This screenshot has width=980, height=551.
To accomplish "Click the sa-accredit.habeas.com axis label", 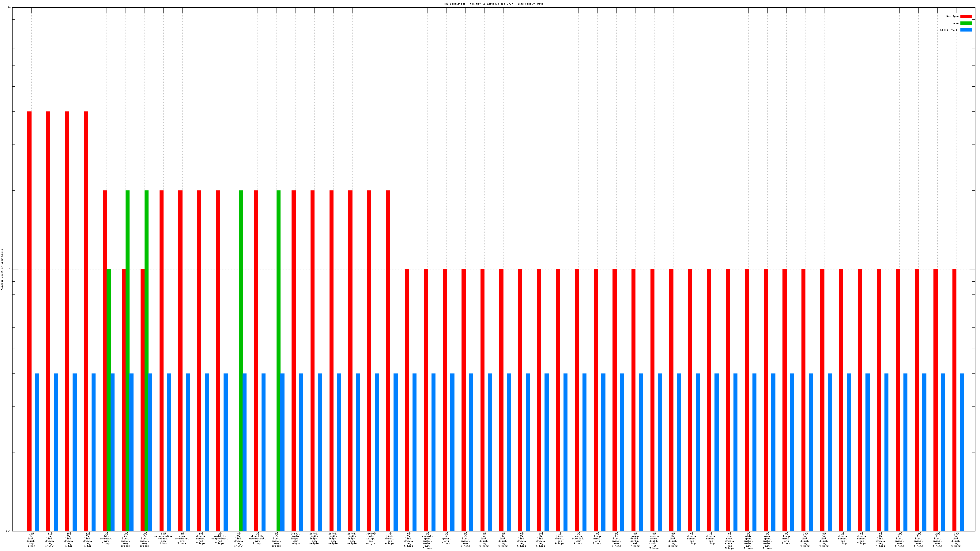I will 163,538.
